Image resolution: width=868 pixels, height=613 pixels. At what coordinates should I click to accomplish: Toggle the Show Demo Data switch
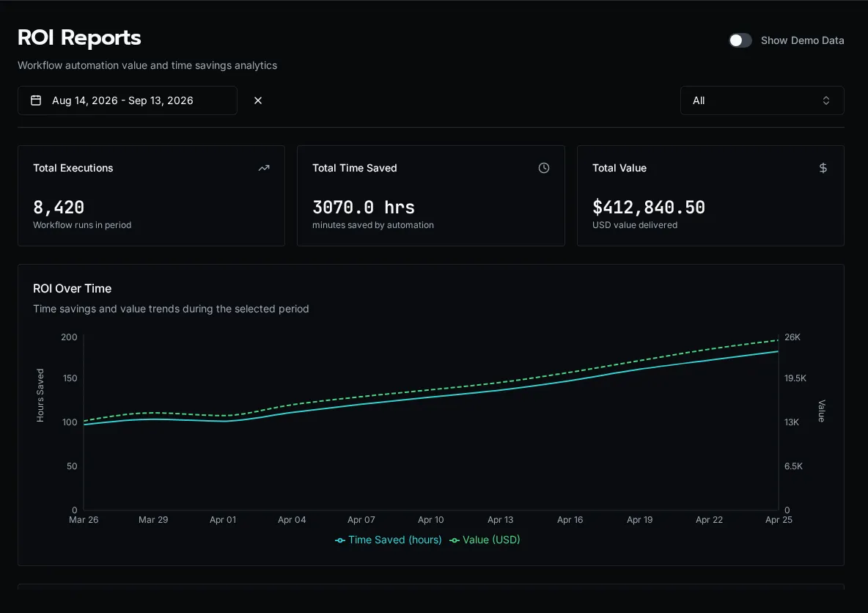[740, 40]
